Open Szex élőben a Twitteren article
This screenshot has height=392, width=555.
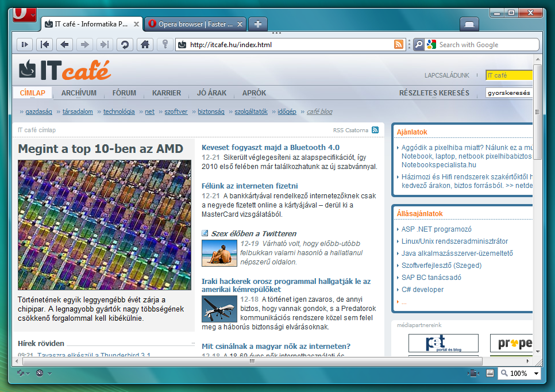point(253,234)
